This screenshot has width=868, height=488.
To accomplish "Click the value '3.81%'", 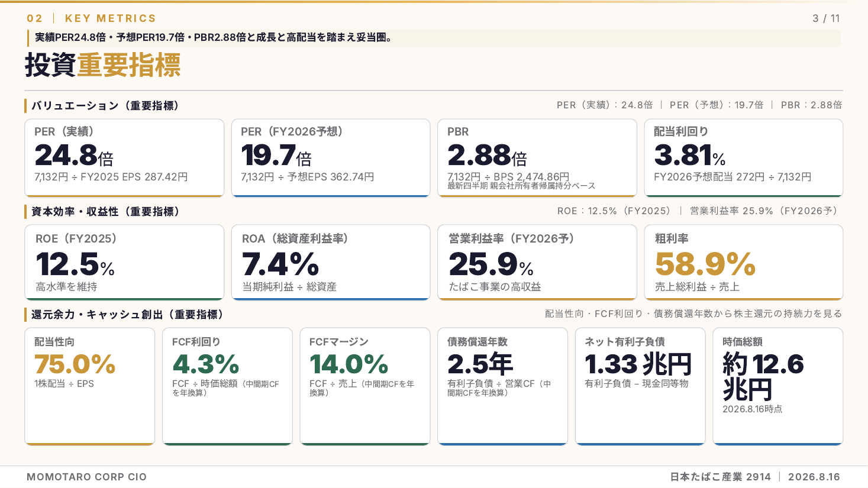I will tap(690, 156).
